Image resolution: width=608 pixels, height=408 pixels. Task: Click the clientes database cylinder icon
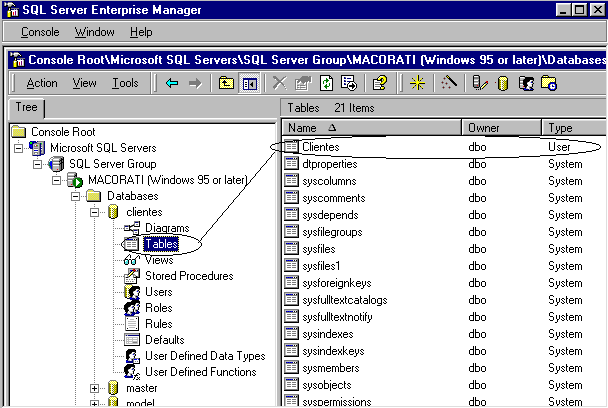pyautogui.click(x=113, y=212)
